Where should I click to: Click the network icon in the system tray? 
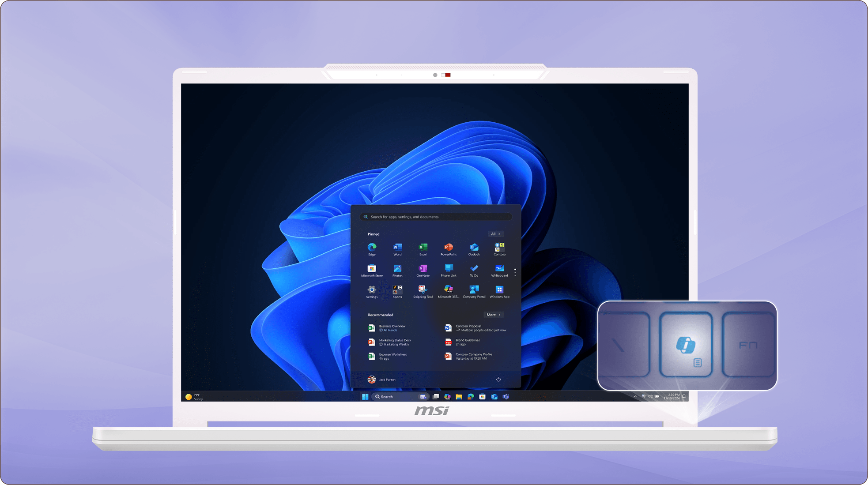pos(644,396)
